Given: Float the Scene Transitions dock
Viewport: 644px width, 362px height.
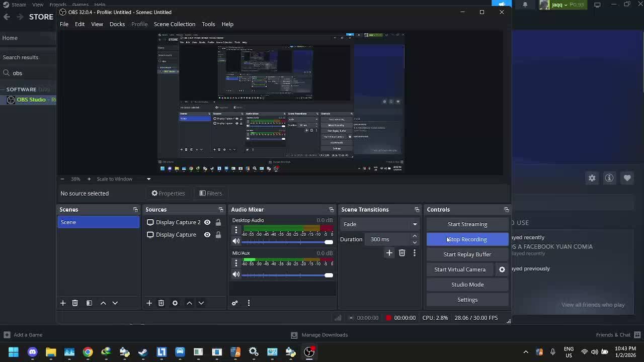Looking at the screenshot, I should pyautogui.click(x=417, y=210).
